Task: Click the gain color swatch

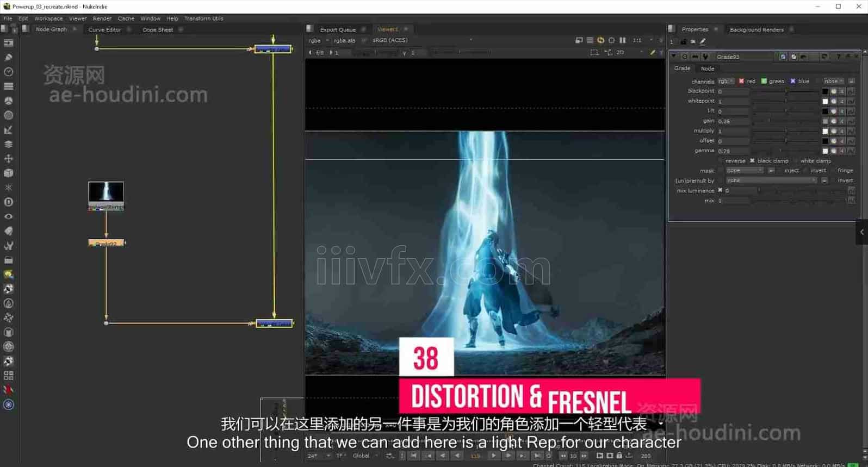Action: [x=825, y=121]
